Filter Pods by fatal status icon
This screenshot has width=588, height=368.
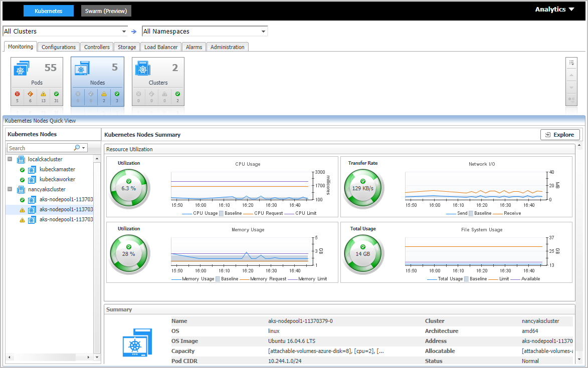17,94
